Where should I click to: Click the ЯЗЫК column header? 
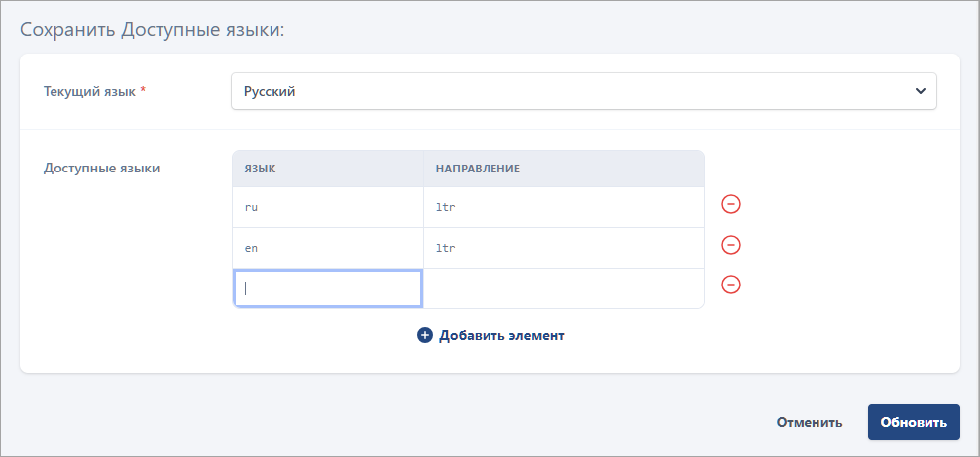(260, 169)
